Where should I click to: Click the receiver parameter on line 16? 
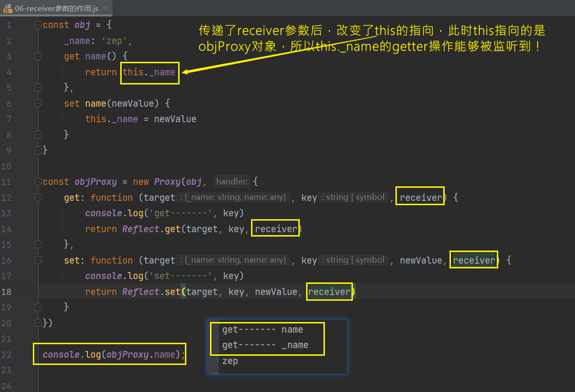[474, 260]
